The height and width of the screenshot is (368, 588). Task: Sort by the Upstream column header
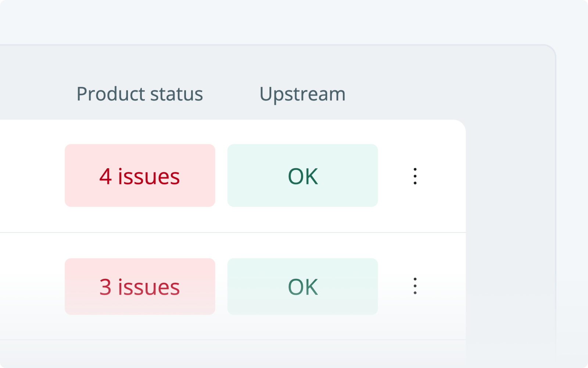(x=302, y=94)
